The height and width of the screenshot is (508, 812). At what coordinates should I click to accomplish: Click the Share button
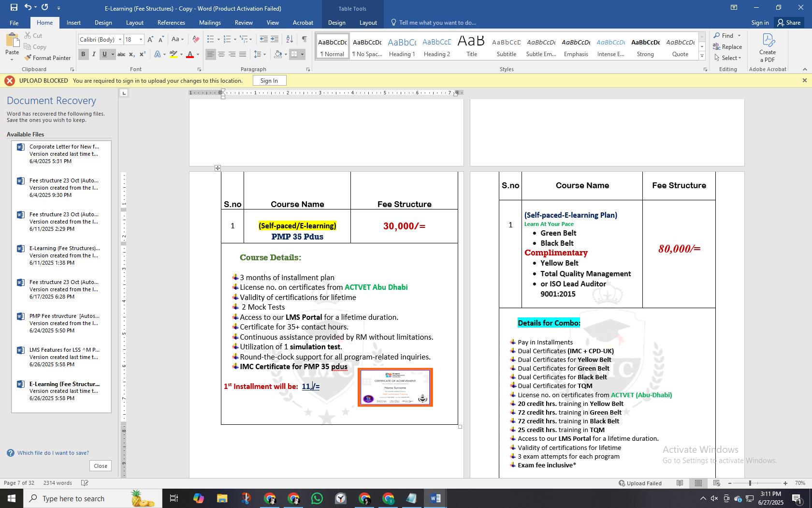pos(789,23)
